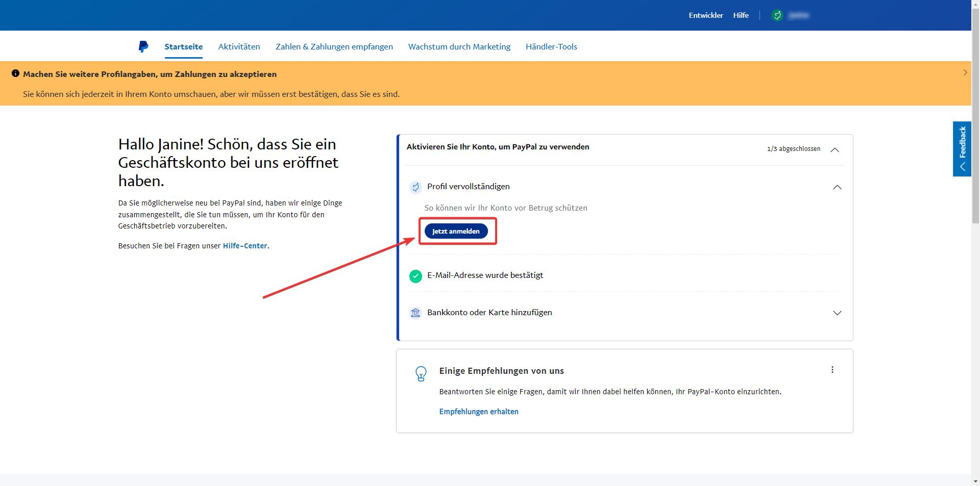Click Bankkonto oder Karte hinzufügen text
Viewport: 980px width, 486px height.
[x=489, y=313]
